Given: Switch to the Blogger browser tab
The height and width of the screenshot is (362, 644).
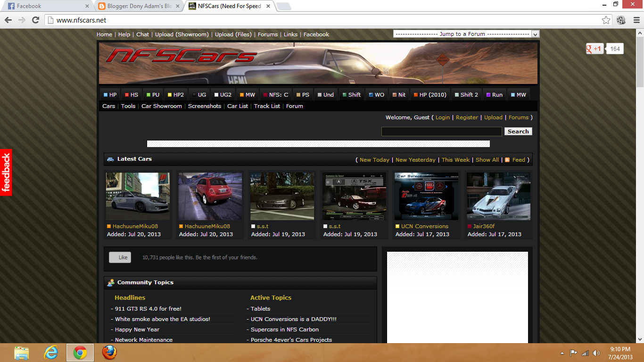Looking at the screenshot, I should (x=139, y=6).
